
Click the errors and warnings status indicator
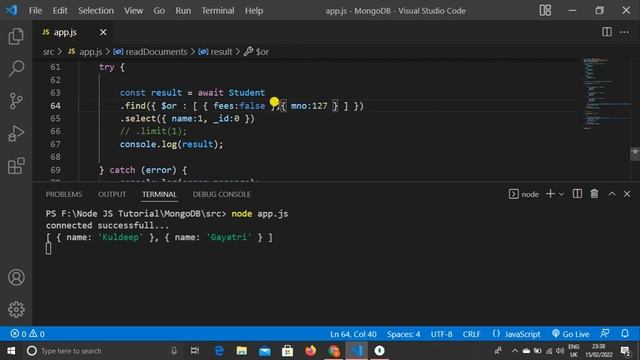28,334
